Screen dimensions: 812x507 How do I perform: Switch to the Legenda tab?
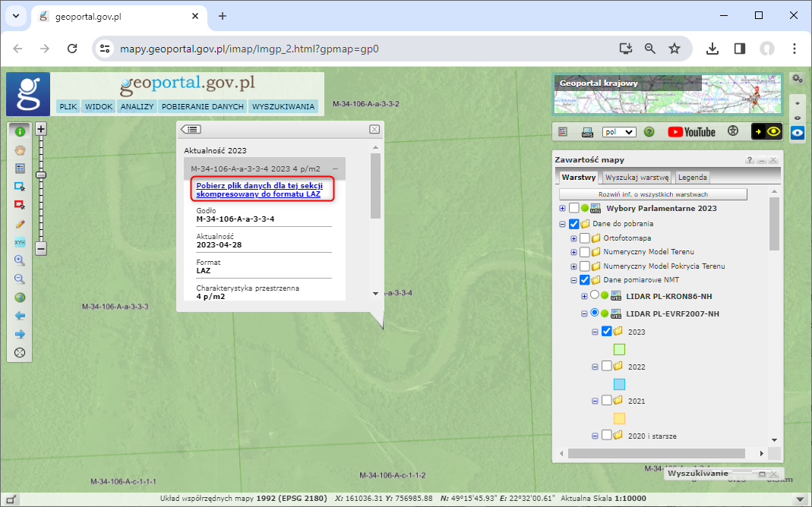click(692, 178)
